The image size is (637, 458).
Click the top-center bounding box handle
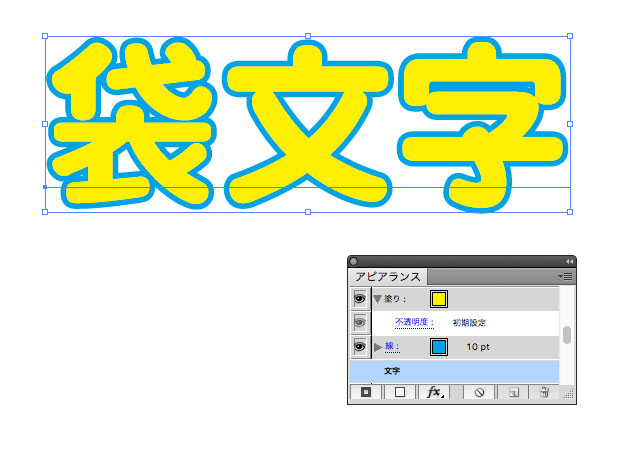point(308,36)
